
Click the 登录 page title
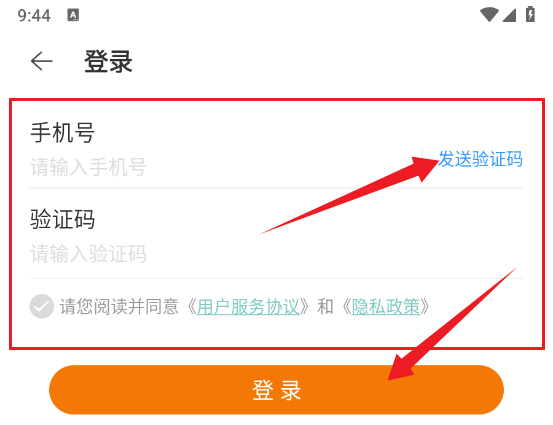click(108, 62)
